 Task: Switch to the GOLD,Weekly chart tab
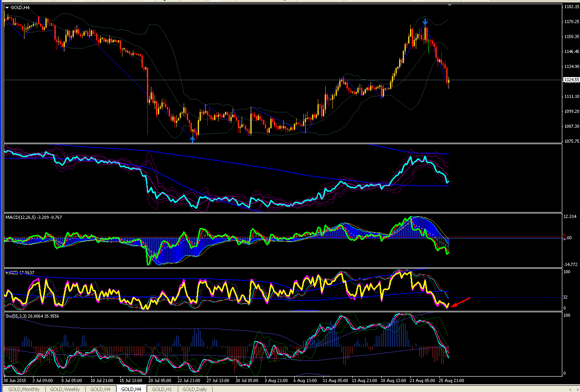pyautogui.click(x=65, y=389)
